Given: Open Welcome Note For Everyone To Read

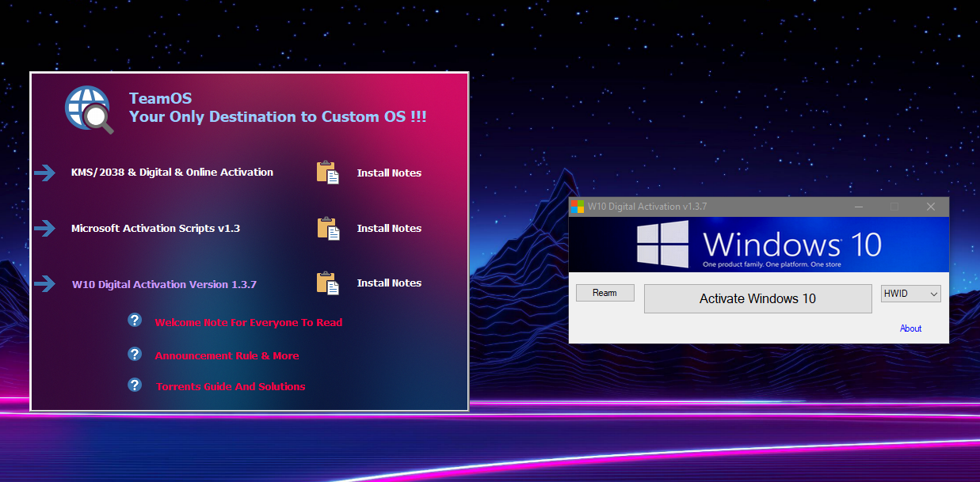Looking at the screenshot, I should click(x=249, y=322).
